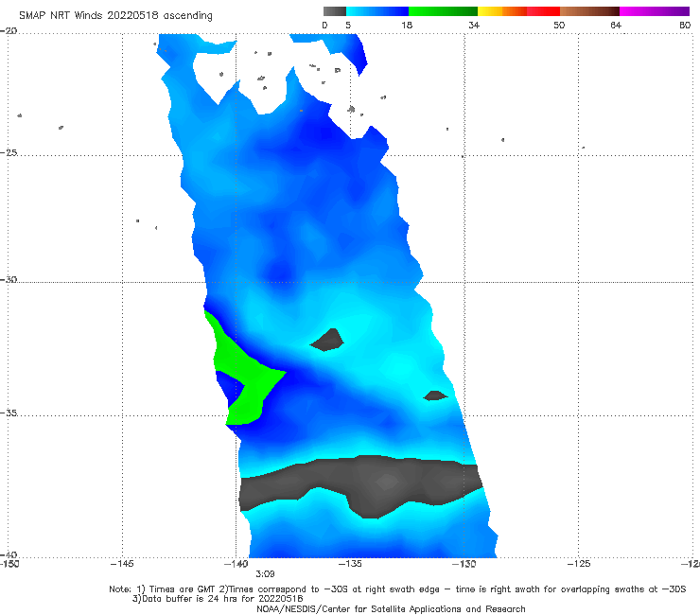Click the latitude label '-30'
700x615 pixels.
[x=9, y=279]
